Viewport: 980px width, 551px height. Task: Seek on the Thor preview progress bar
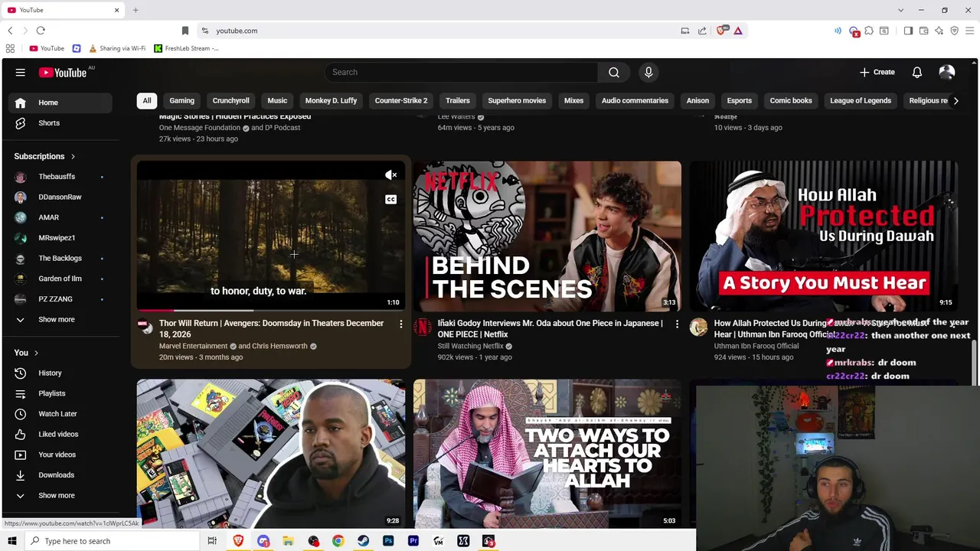271,310
